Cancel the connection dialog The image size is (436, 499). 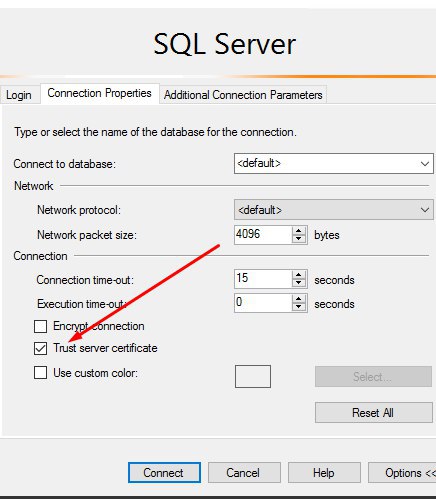click(244, 473)
